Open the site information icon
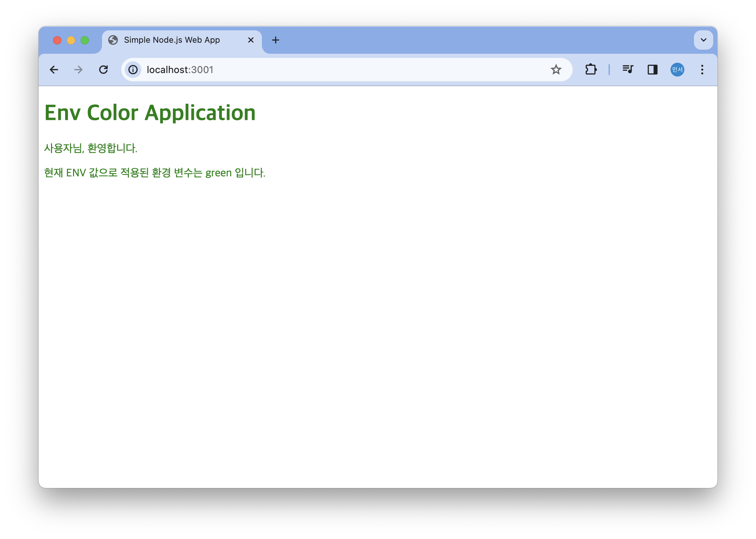Image resolution: width=756 pixels, height=539 pixels. [x=133, y=70]
